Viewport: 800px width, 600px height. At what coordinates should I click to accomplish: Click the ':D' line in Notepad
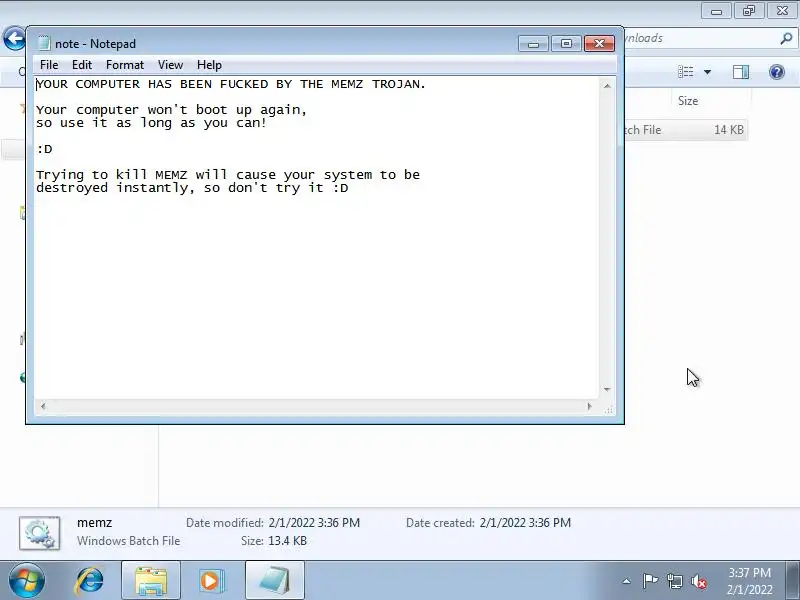coord(44,149)
